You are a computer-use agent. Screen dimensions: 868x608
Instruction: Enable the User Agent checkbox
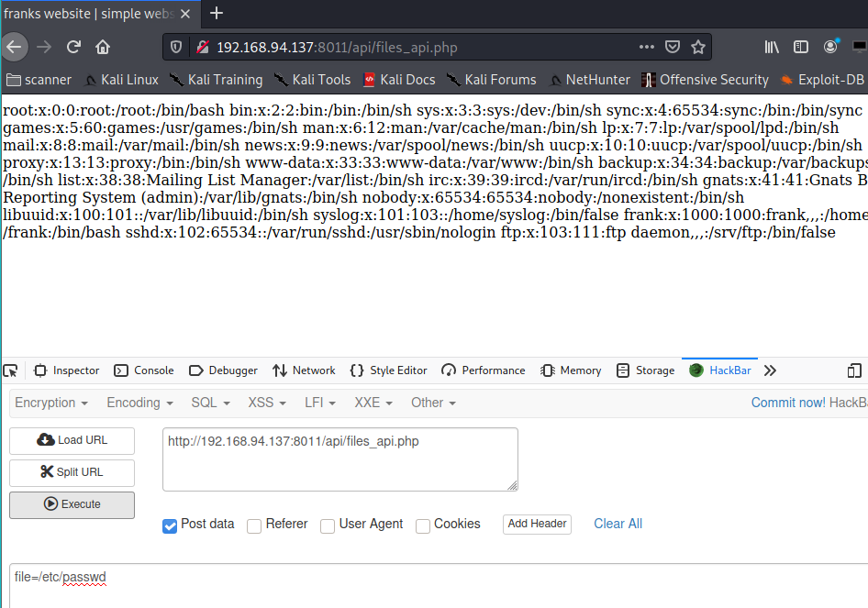tap(328, 525)
